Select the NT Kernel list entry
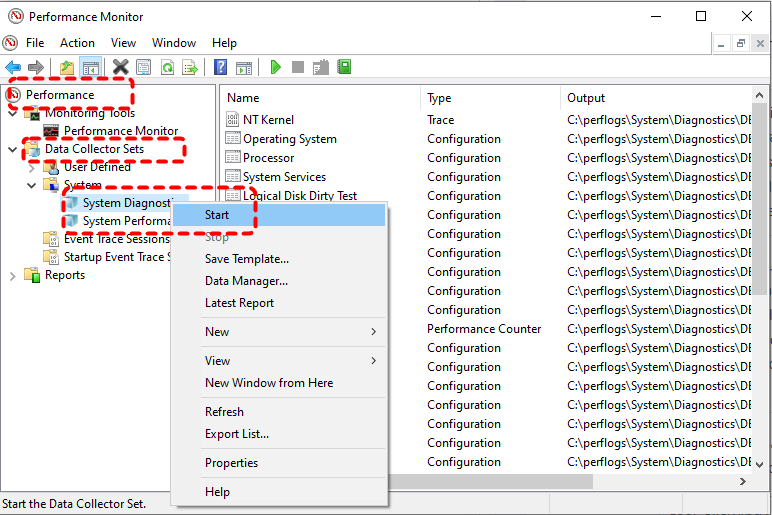Viewport: 772px width, 515px height. [268, 120]
